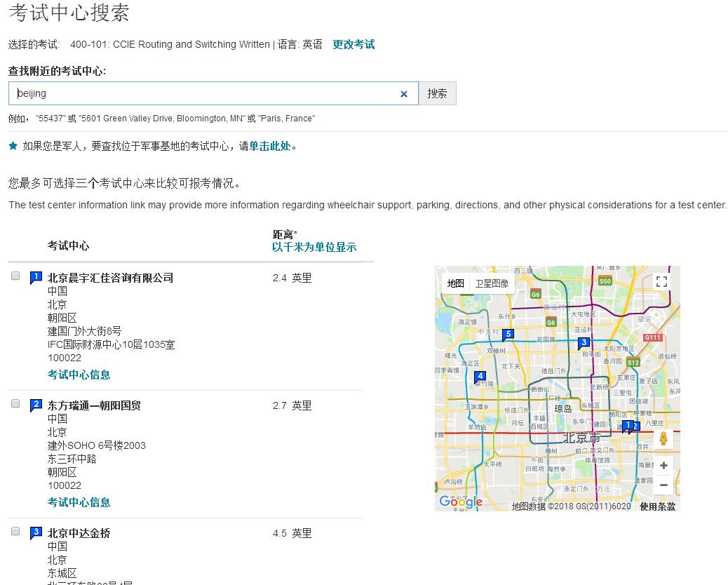
Task: Select the 东三环中路 street text
Action: [x=72, y=459]
